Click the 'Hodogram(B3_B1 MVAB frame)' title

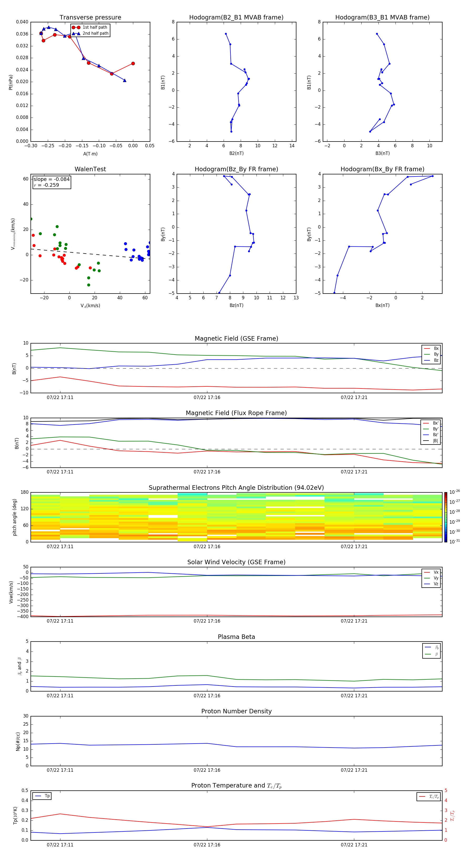click(x=382, y=18)
